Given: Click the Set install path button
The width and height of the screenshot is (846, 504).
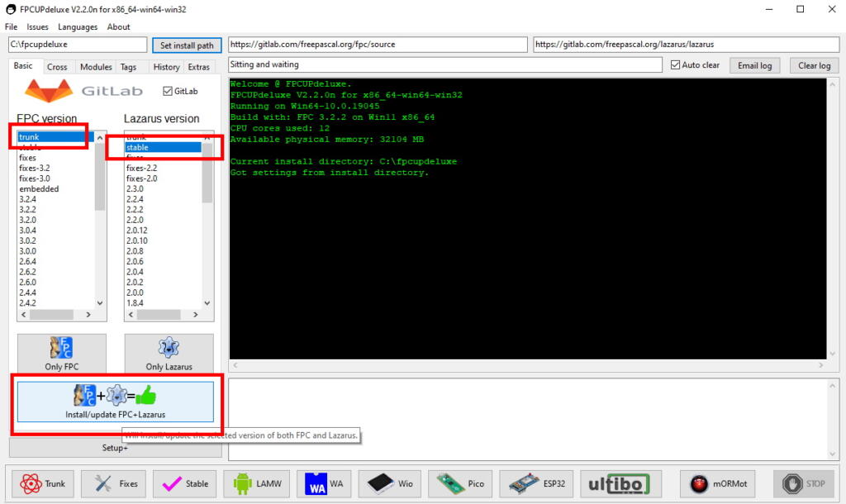Looking at the screenshot, I should coord(187,45).
